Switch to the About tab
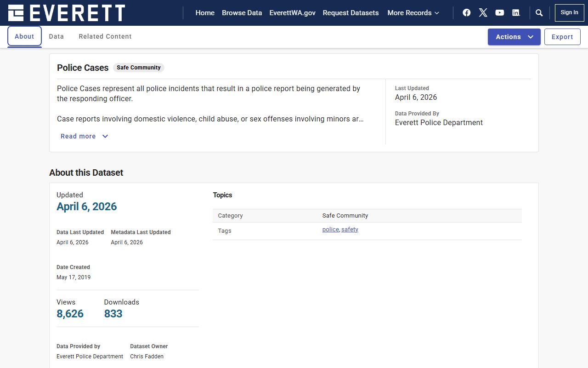 pos(24,36)
